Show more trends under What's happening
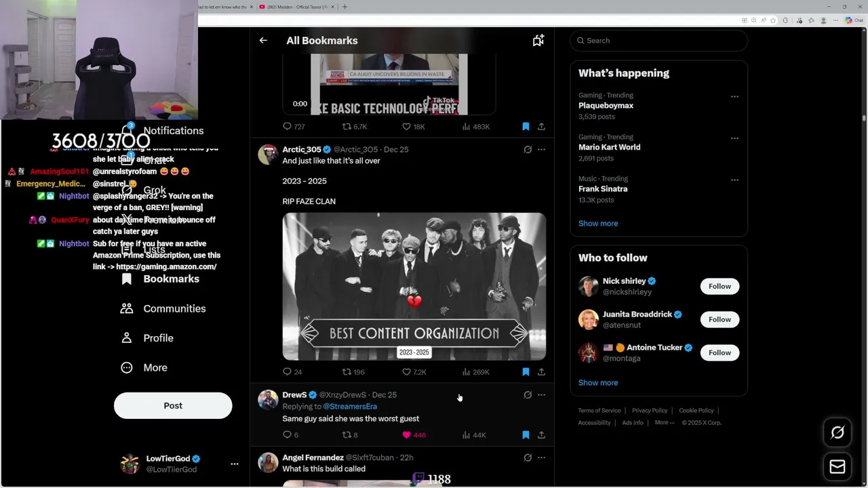This screenshot has width=868, height=488. [x=598, y=224]
